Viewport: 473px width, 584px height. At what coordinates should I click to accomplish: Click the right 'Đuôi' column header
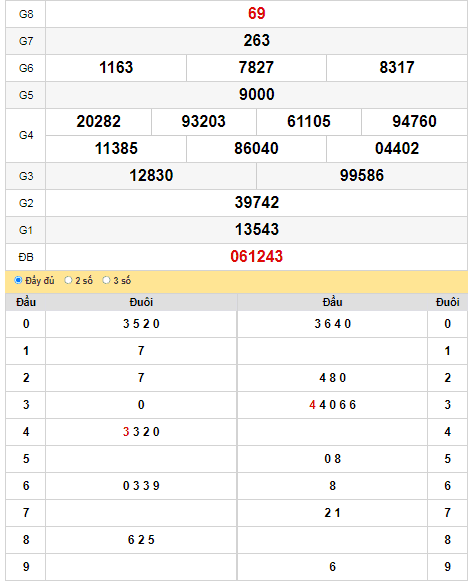click(447, 302)
